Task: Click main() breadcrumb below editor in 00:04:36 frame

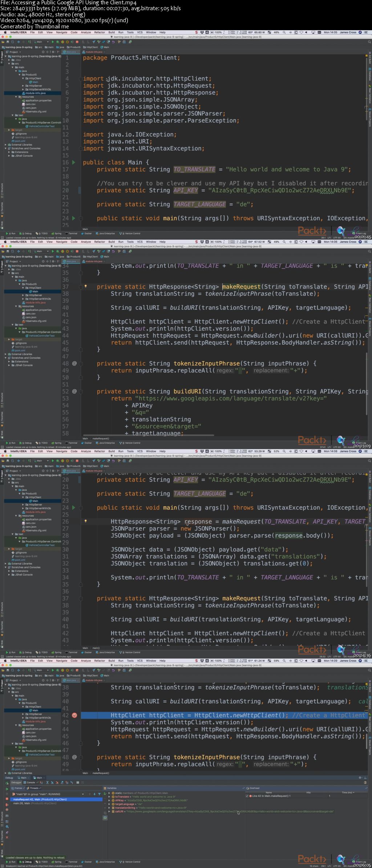Action: click(x=96, y=648)
